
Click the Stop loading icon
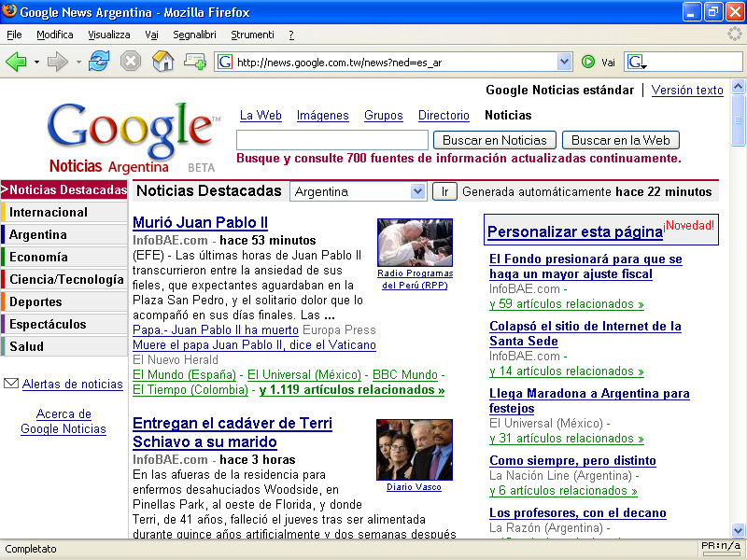tap(131, 62)
